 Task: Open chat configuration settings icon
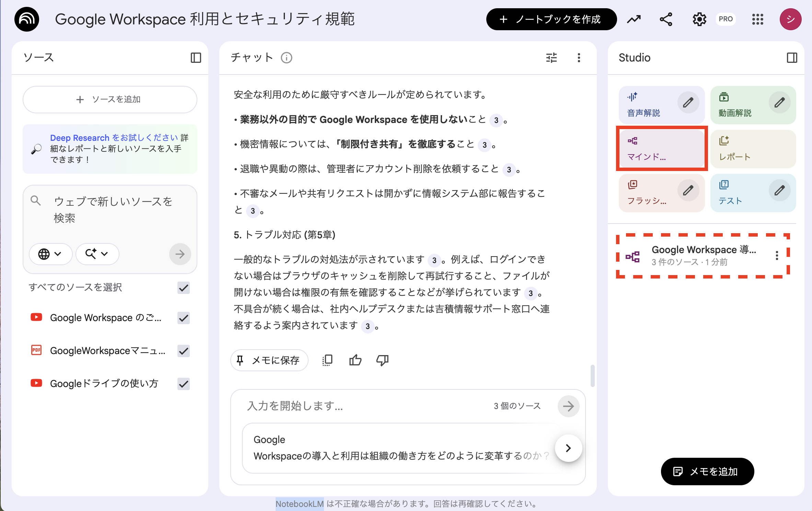pyautogui.click(x=551, y=58)
